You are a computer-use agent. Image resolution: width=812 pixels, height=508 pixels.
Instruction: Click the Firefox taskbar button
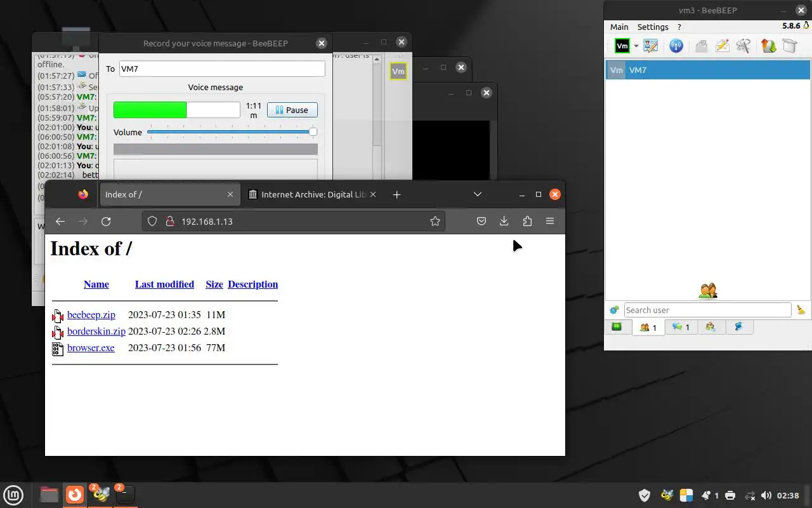tap(75, 495)
